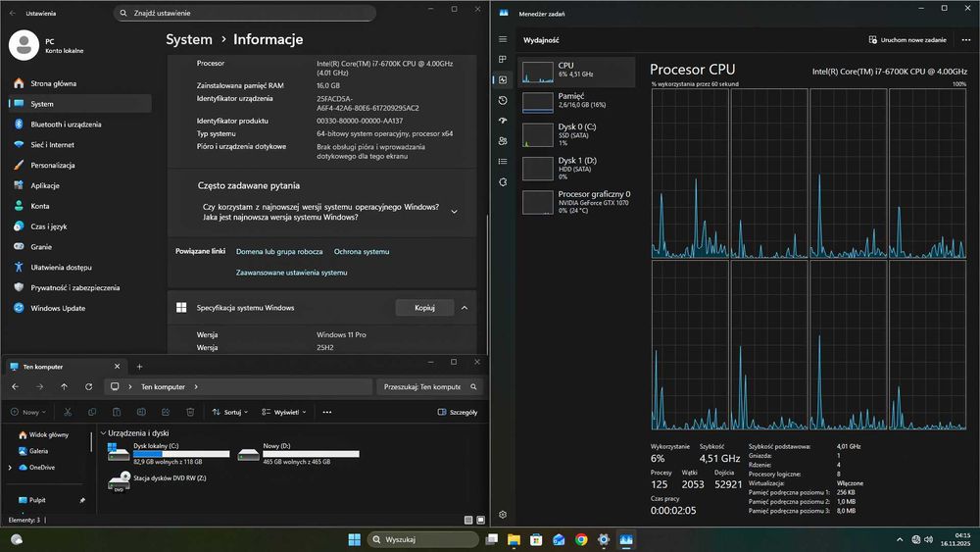Screen dimensions: 980x552
Task: Select Stacja dysków DVD RW (Z:)
Action: coord(158,481)
